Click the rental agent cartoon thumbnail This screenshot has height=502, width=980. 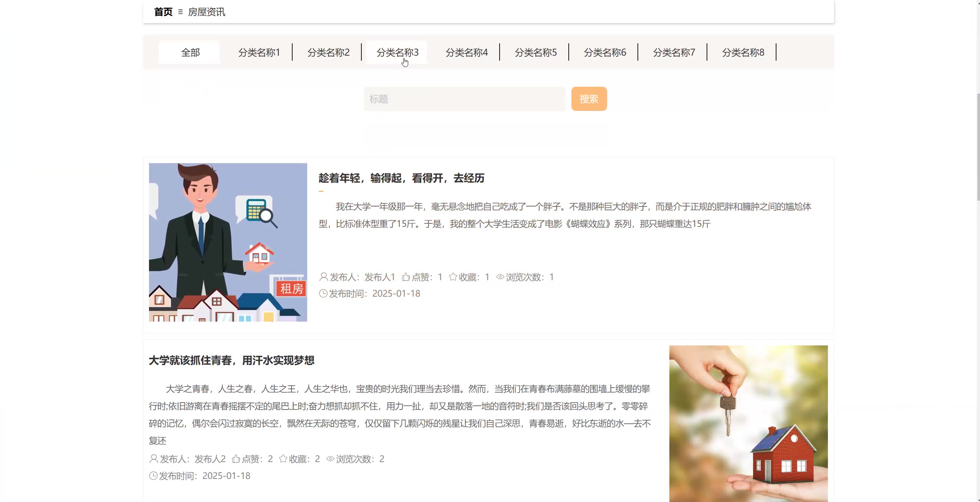[228, 242]
